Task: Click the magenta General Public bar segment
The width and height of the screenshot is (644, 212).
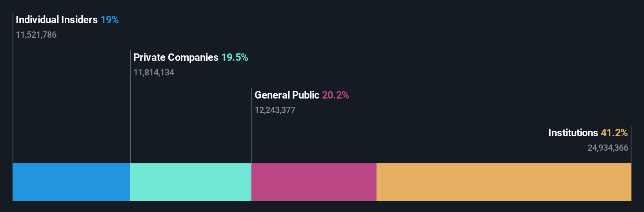Action: [314, 182]
